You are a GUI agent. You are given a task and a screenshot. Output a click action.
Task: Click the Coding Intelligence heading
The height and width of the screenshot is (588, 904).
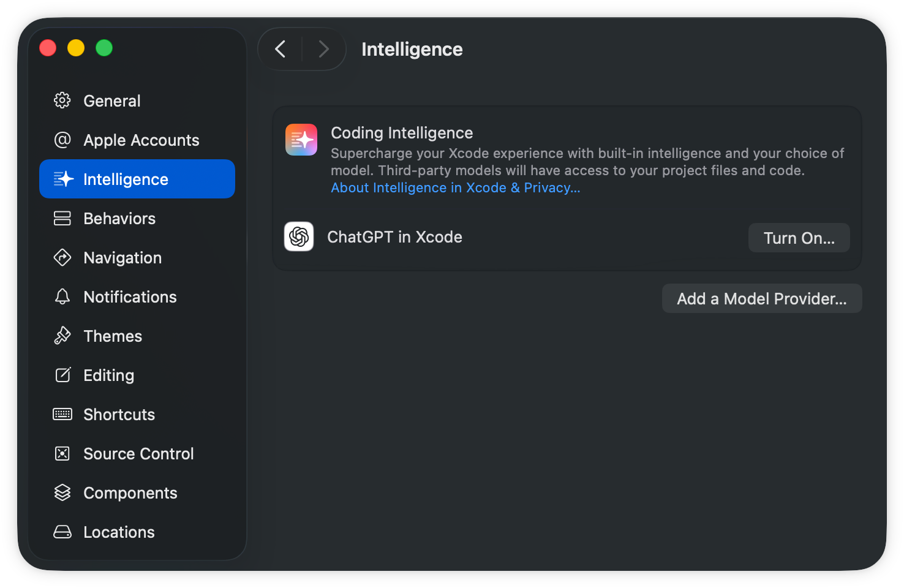pos(402,133)
